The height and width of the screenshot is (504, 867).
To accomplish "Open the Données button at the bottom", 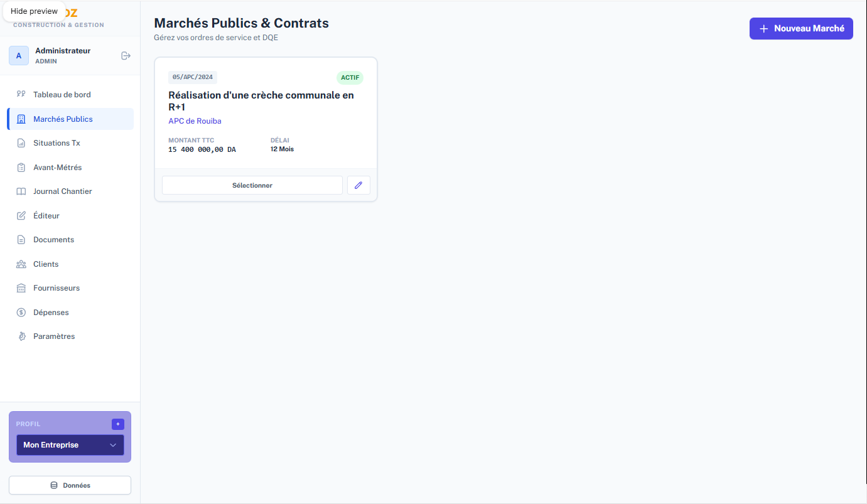I will (70, 485).
